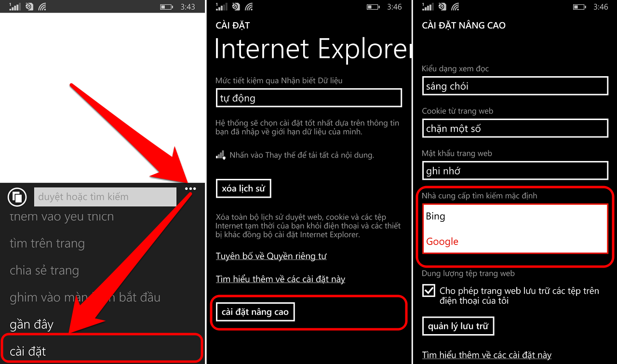Tap sync icon on Internet Explorer settings screen
617x364 pixels.
click(236, 7)
